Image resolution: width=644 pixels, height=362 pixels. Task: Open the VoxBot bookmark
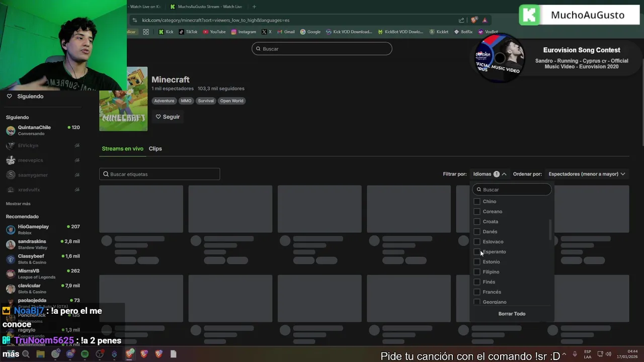pyautogui.click(x=488, y=32)
